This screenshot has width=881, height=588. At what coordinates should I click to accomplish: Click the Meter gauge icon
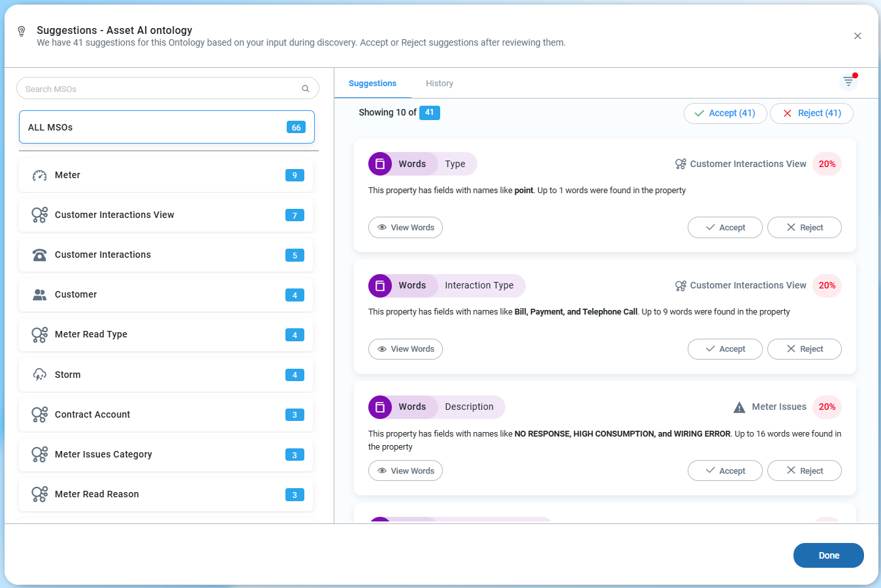click(40, 176)
